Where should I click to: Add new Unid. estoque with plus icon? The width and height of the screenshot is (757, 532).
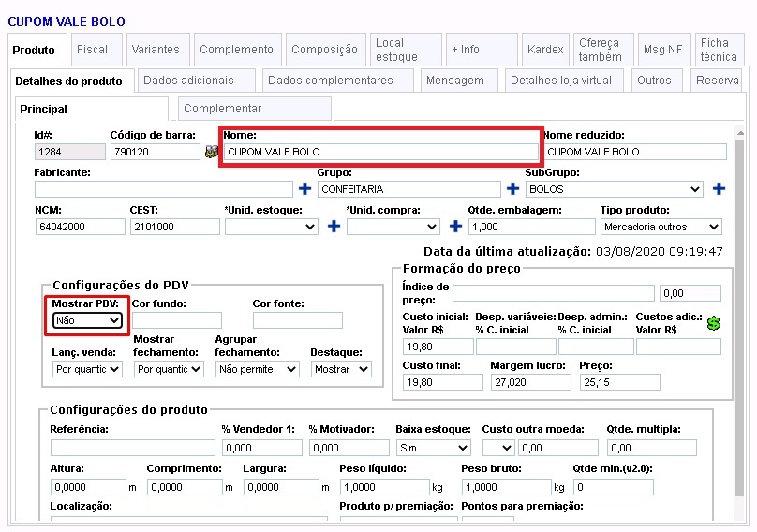[334, 226]
